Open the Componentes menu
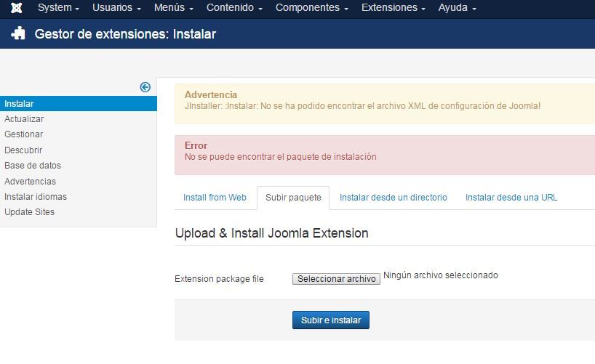Screen dimensions: 595x364 [x=312, y=7]
